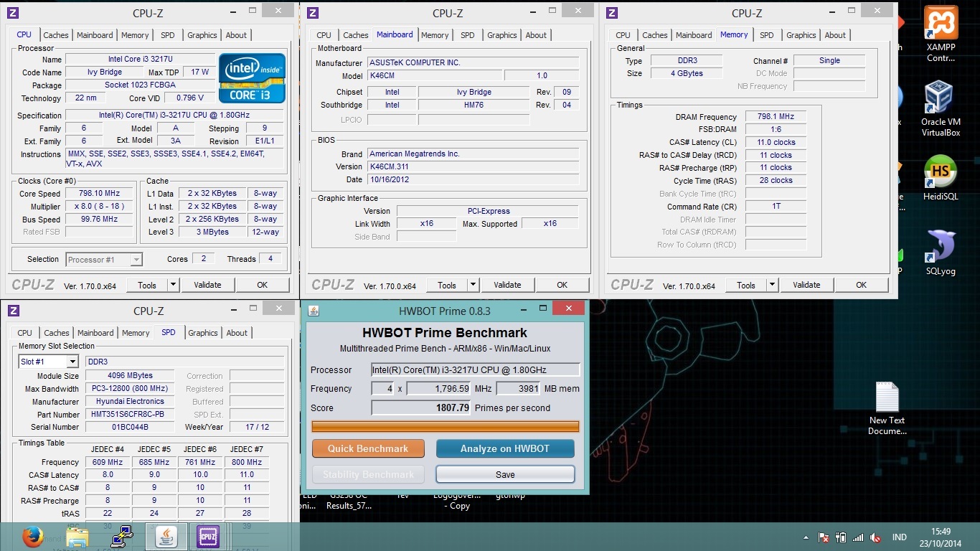Click the Core Speed value 798.10 MHz
The height and width of the screenshot is (551, 980).
(x=100, y=194)
